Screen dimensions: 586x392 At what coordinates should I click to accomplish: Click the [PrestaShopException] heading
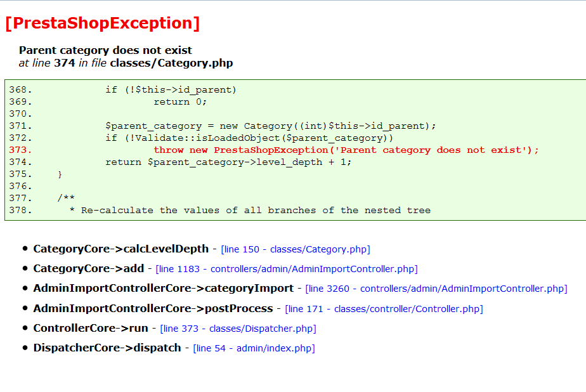click(102, 23)
